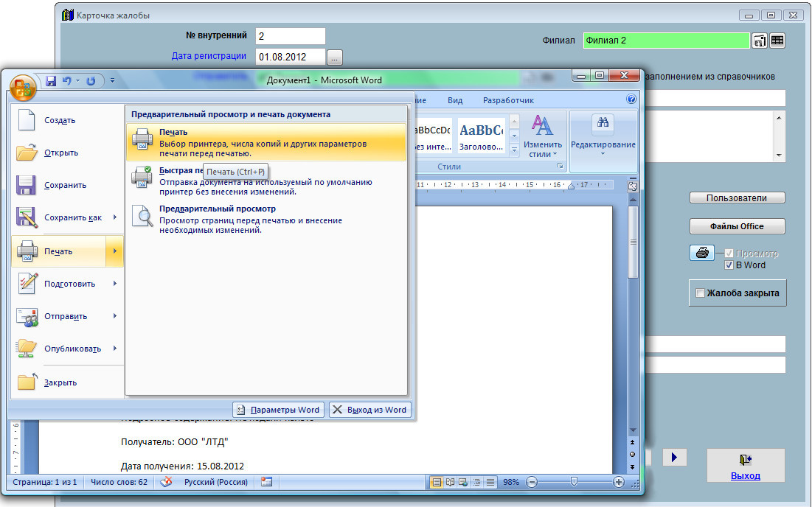Screen dimensions: 812x507
Task: Click the Русский (Россия) language indicator
Action: pos(216,482)
